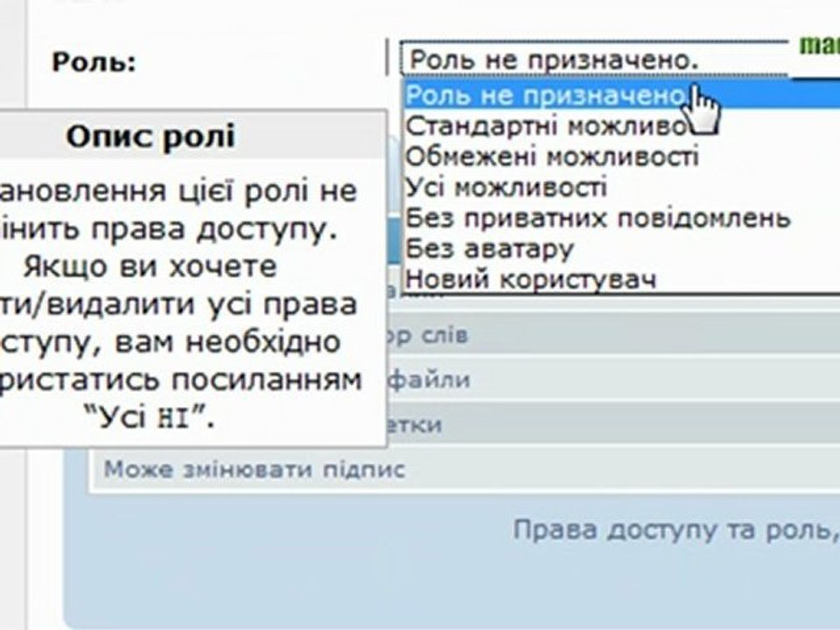The image size is (840, 630).
Task: Pick 'Без приватних повідомлень' role option
Action: pos(622,218)
